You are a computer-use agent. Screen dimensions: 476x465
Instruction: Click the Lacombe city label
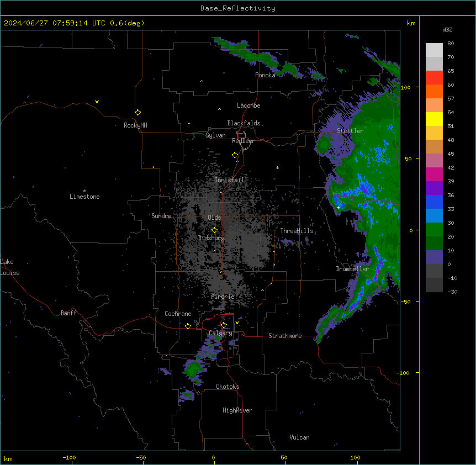click(248, 105)
